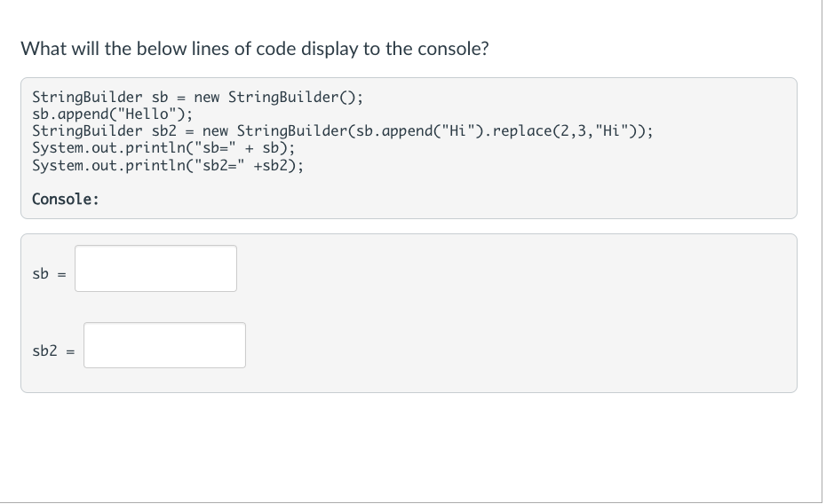Click the "sb2 =" label beside the second field
The height and width of the screenshot is (504, 826).
click(53, 350)
